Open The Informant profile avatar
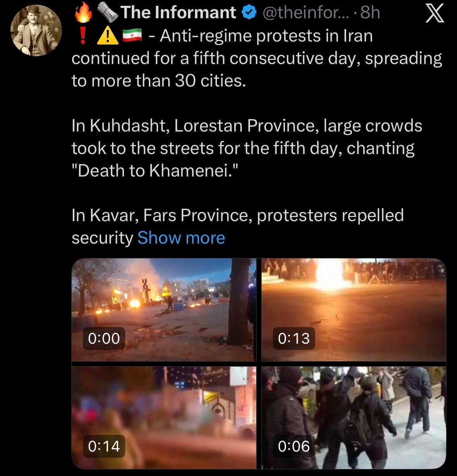 click(x=36, y=31)
